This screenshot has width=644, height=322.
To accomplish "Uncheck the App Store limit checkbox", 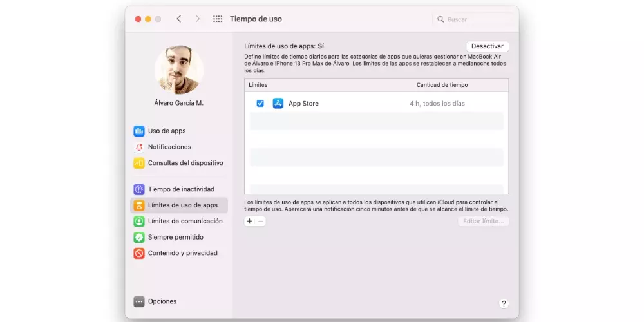I will coord(260,103).
